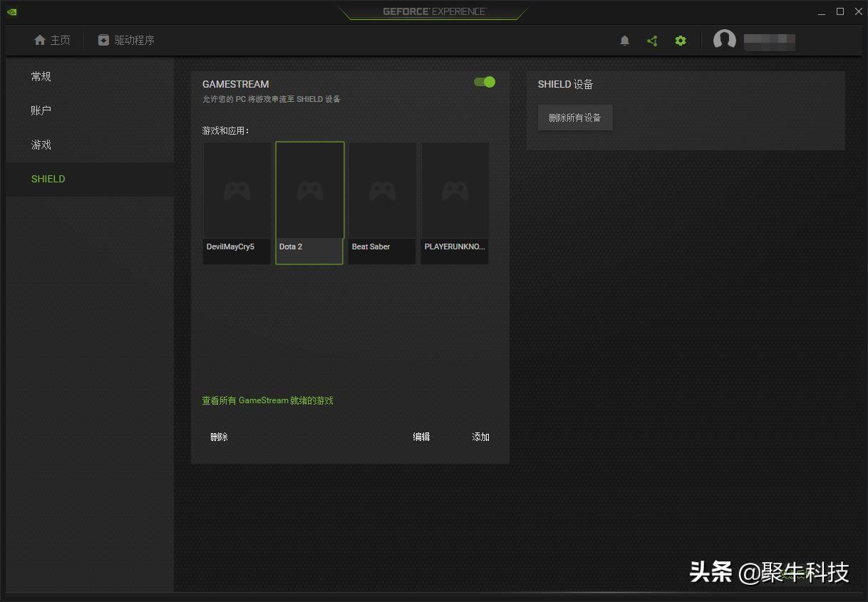Click the 编辑 button
The image size is (868, 602).
[422, 437]
